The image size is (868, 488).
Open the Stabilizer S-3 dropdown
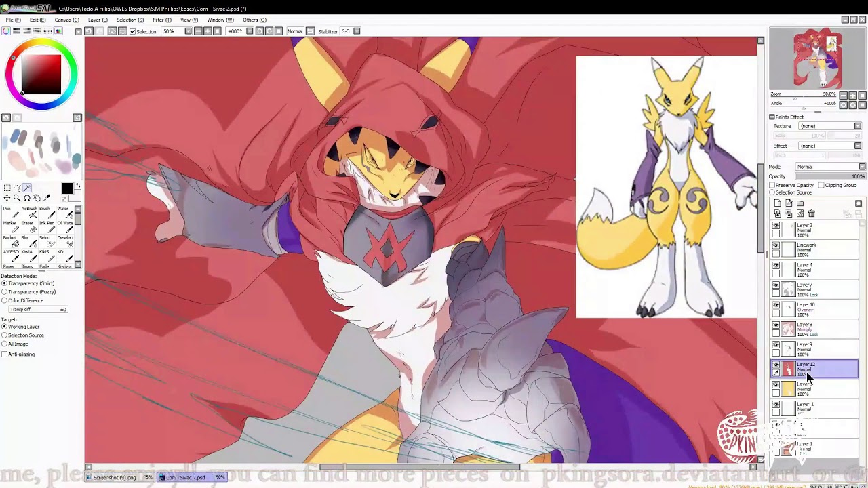pos(357,31)
